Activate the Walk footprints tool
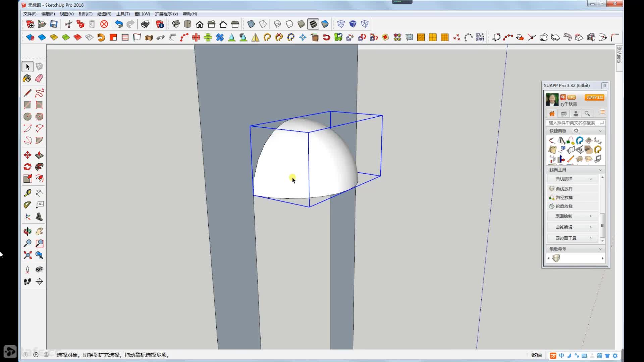The height and width of the screenshot is (362, 644). tap(28, 282)
